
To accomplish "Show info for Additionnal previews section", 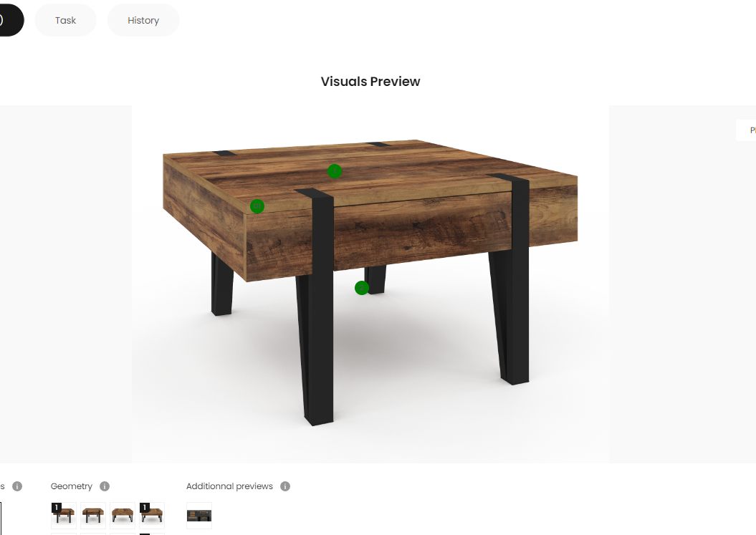I will click(285, 486).
